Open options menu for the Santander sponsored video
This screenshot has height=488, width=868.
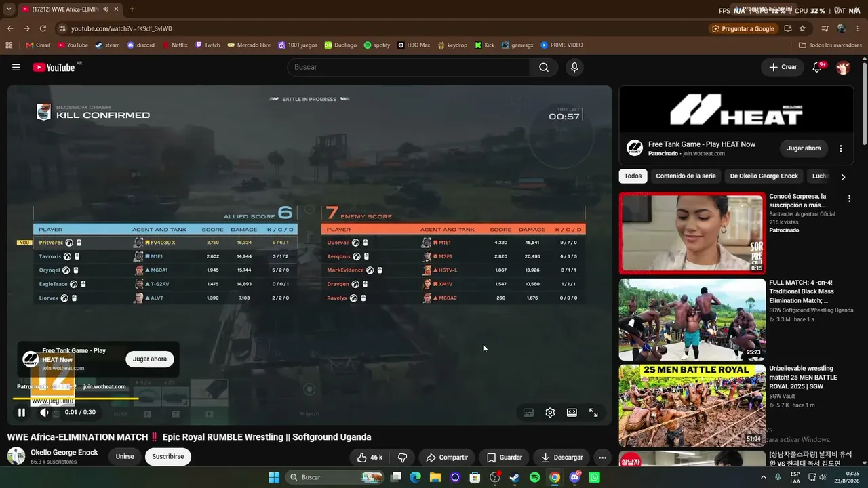tap(849, 199)
